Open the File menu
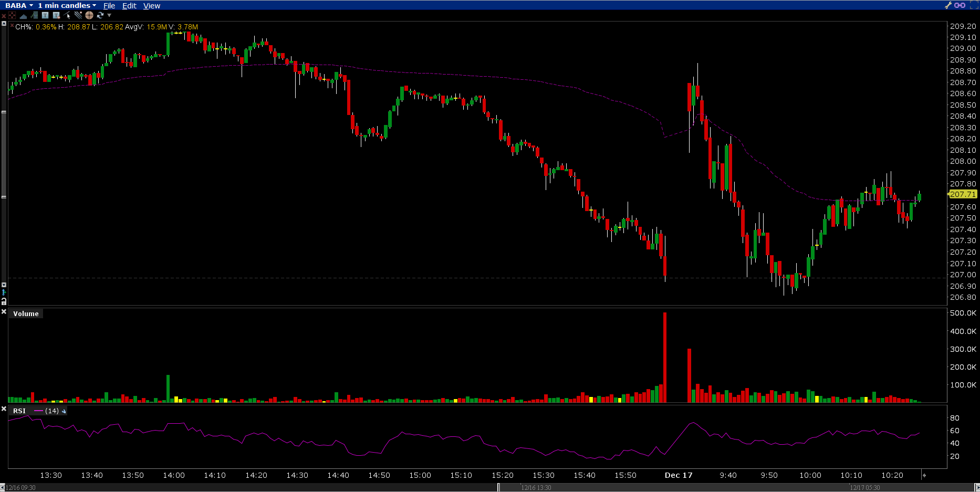Image resolution: width=980 pixels, height=492 pixels. [109, 6]
